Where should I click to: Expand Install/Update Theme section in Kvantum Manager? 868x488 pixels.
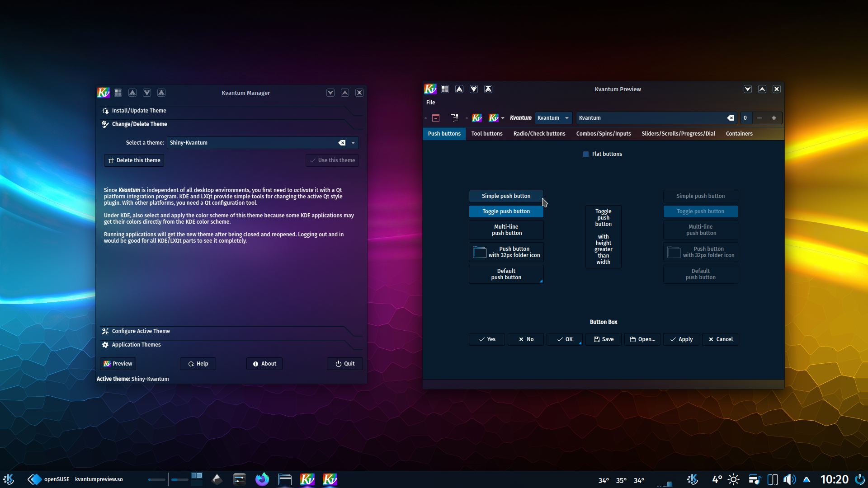[231, 111]
